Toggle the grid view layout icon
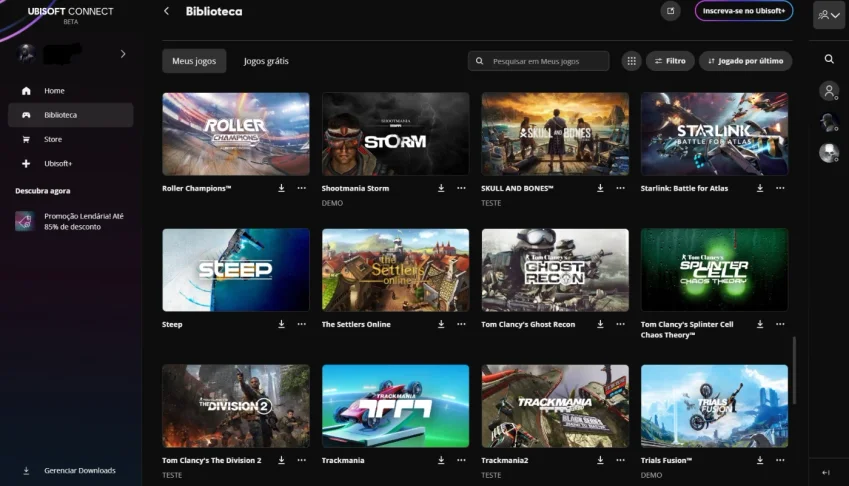Viewport: 849px width, 486px height. 631,61
